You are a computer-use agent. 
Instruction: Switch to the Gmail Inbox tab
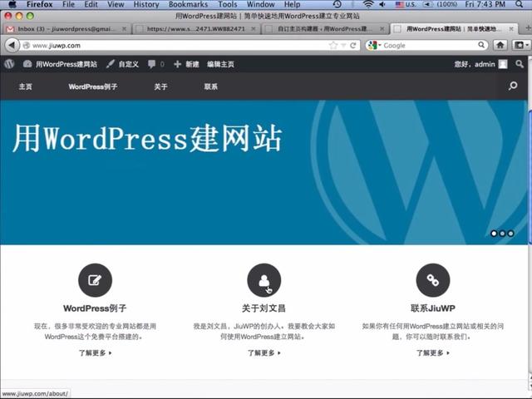(x=66, y=29)
